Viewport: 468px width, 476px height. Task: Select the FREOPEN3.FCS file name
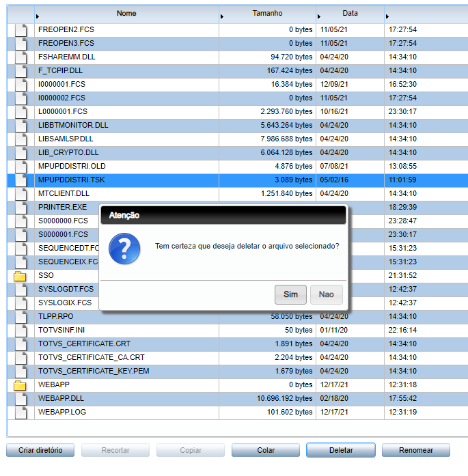click(66, 44)
